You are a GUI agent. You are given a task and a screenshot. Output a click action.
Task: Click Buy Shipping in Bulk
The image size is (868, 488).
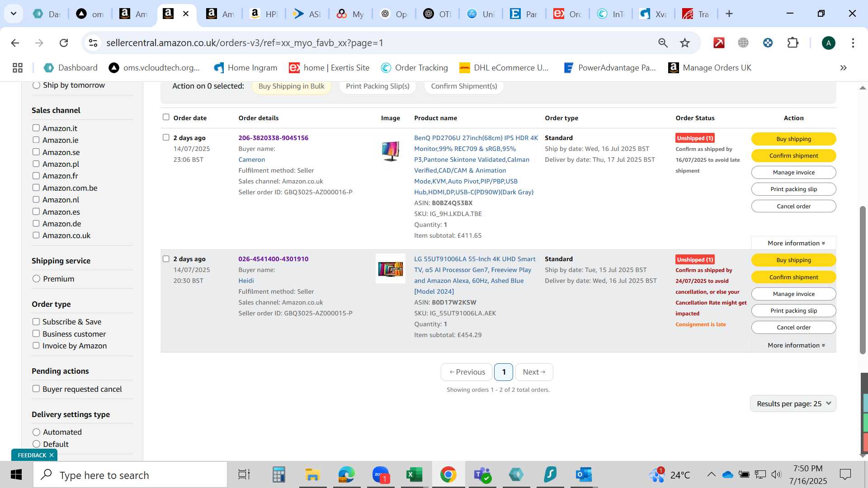pyautogui.click(x=291, y=86)
